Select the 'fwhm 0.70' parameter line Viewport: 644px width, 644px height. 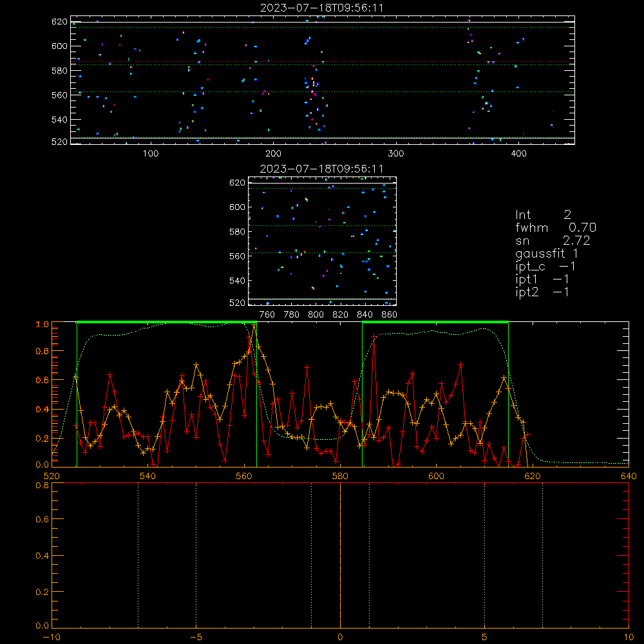[556, 227]
